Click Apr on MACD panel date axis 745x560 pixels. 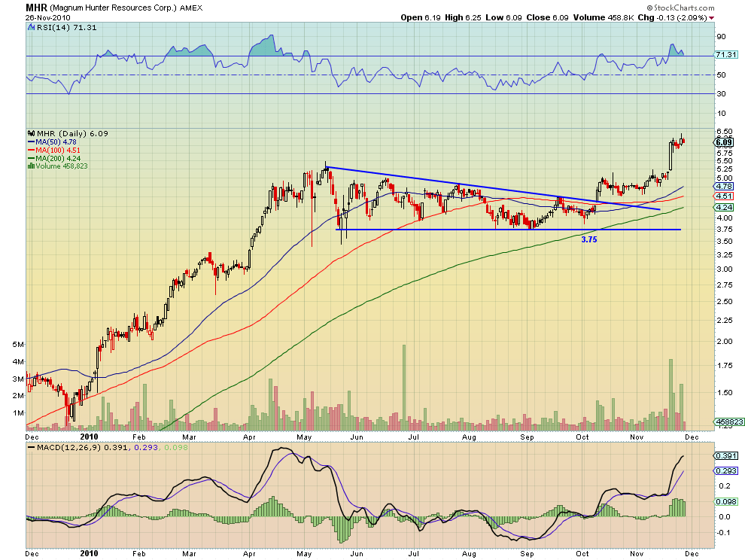[249, 554]
